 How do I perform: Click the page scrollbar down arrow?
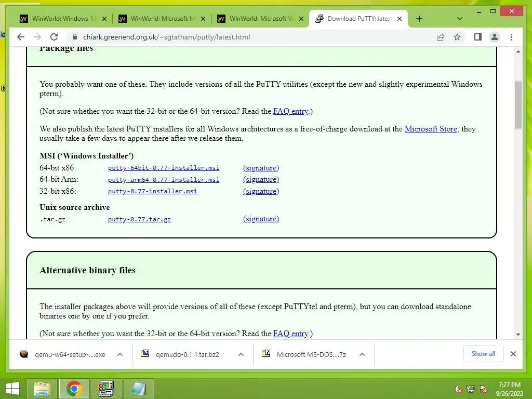518,335
